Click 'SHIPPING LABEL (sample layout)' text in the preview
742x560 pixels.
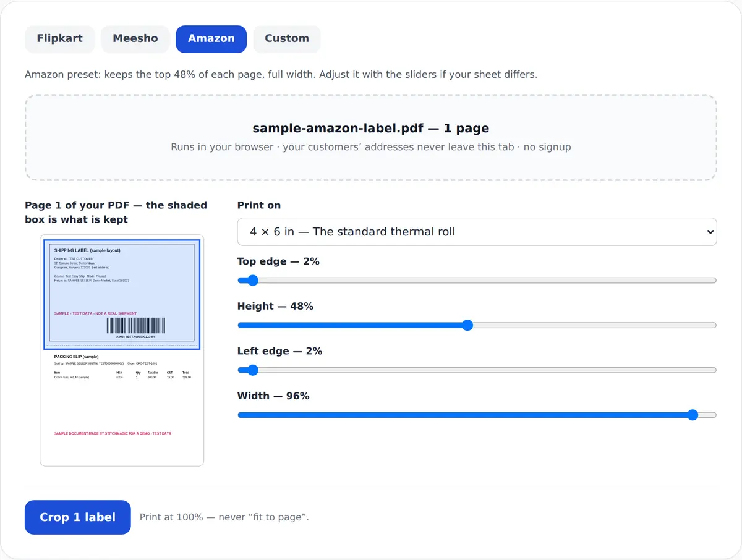point(87,250)
